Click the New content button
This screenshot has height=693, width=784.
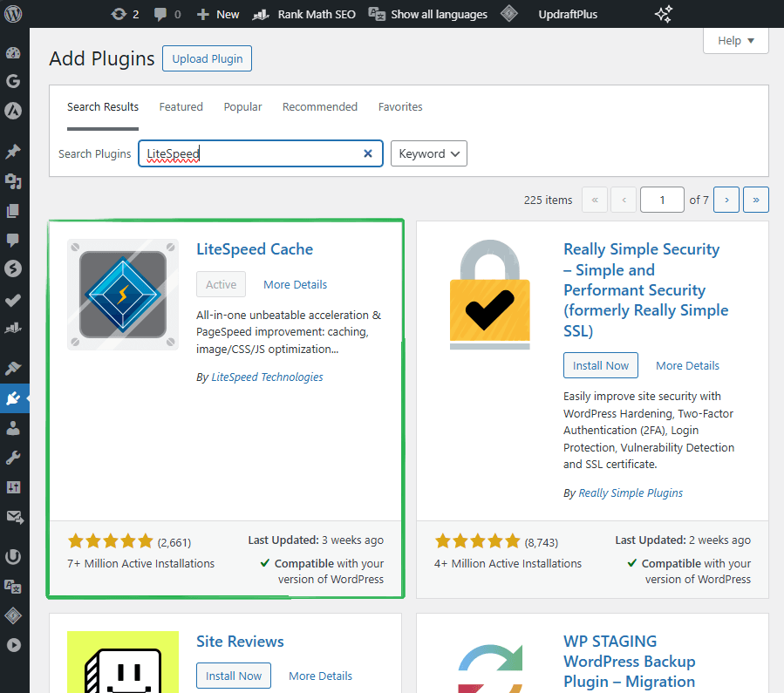point(218,14)
